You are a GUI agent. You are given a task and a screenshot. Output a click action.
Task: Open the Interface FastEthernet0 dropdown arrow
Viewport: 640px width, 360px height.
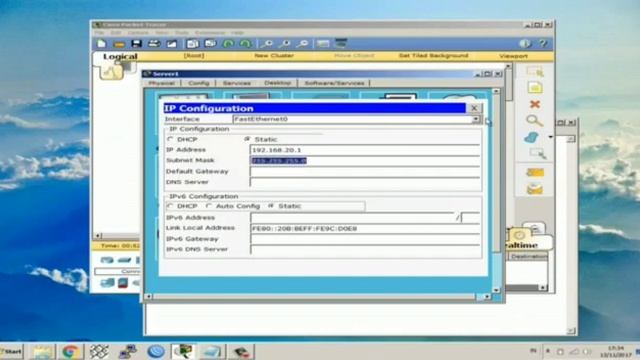[476, 119]
